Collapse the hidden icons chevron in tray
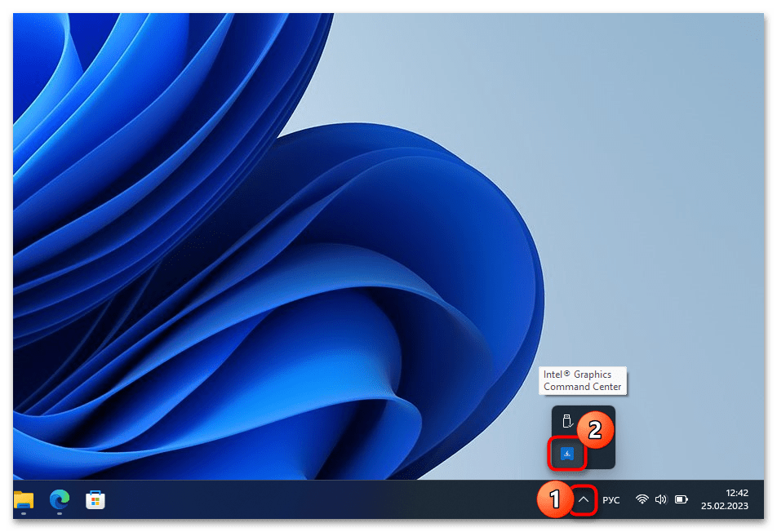Image resolution: width=777 pixels, height=532 pixels. point(584,499)
